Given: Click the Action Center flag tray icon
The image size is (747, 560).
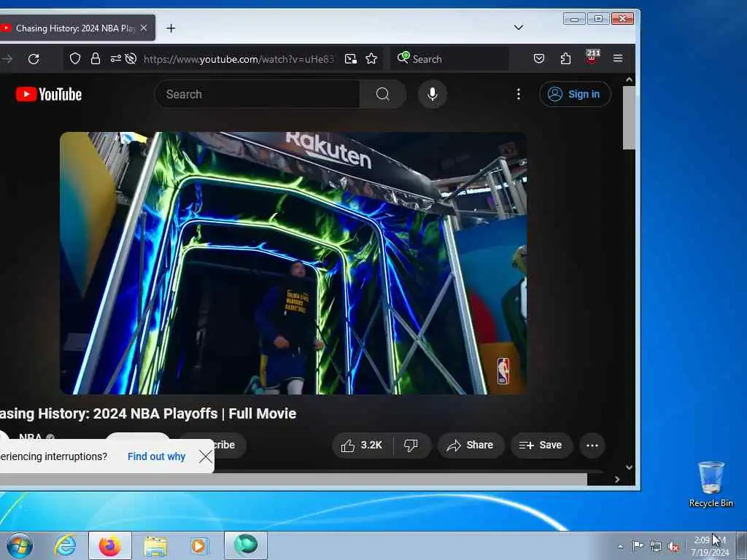Looking at the screenshot, I should coord(638,545).
